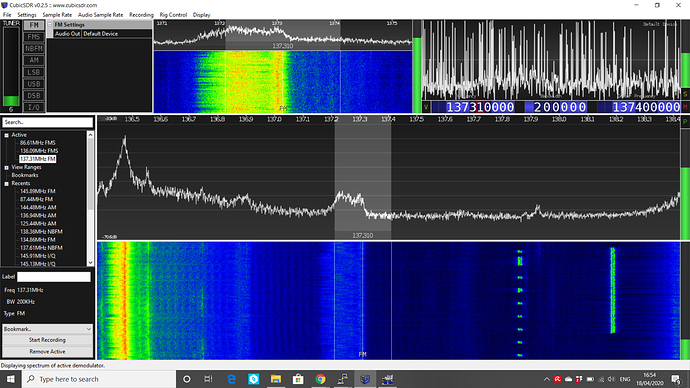The image size is (690, 388).
Task: Adjust the squelch level green meter
Action: 416,66
